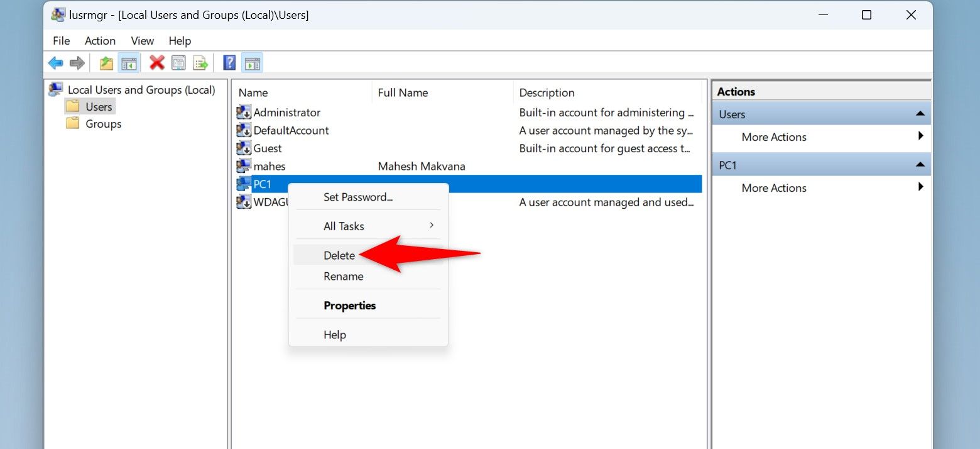Click the mahes user account icon
The width and height of the screenshot is (980, 449).
coord(244,166)
